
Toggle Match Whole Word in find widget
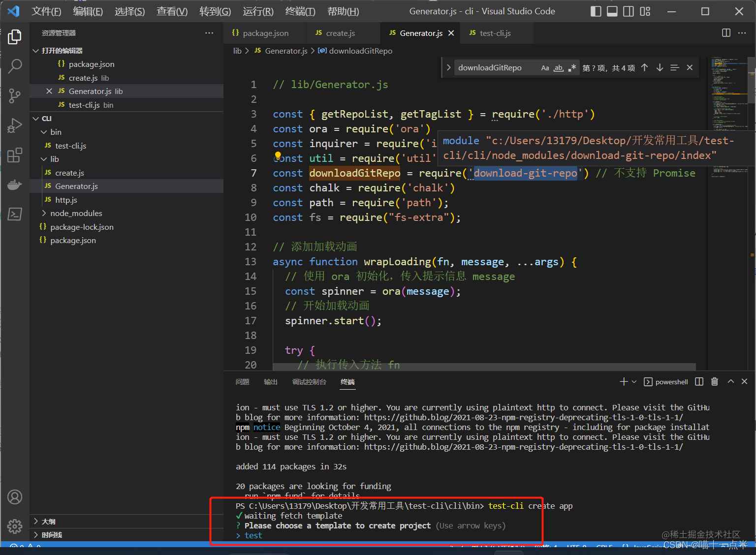point(558,68)
